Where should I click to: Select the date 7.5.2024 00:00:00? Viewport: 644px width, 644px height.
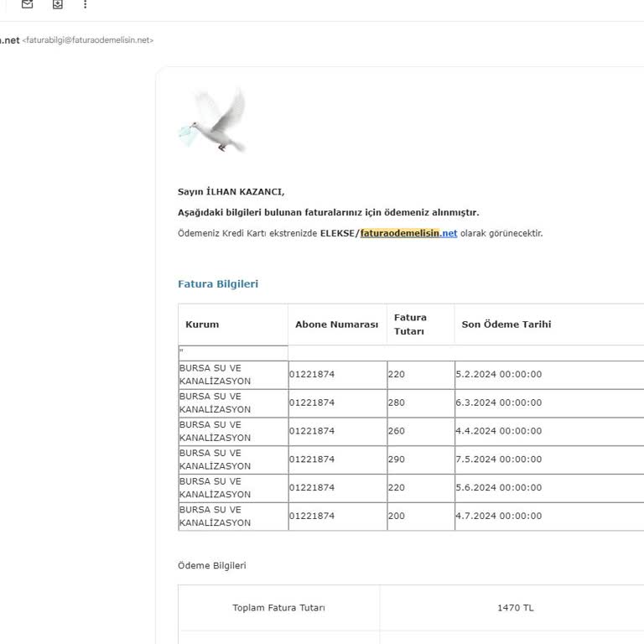[x=499, y=460]
